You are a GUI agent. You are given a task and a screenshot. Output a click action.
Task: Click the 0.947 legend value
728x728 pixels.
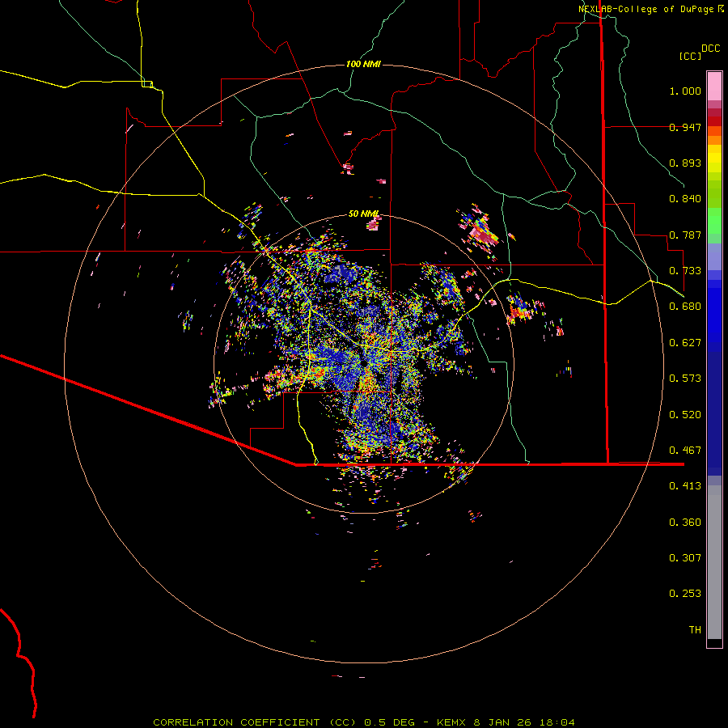coord(685,127)
